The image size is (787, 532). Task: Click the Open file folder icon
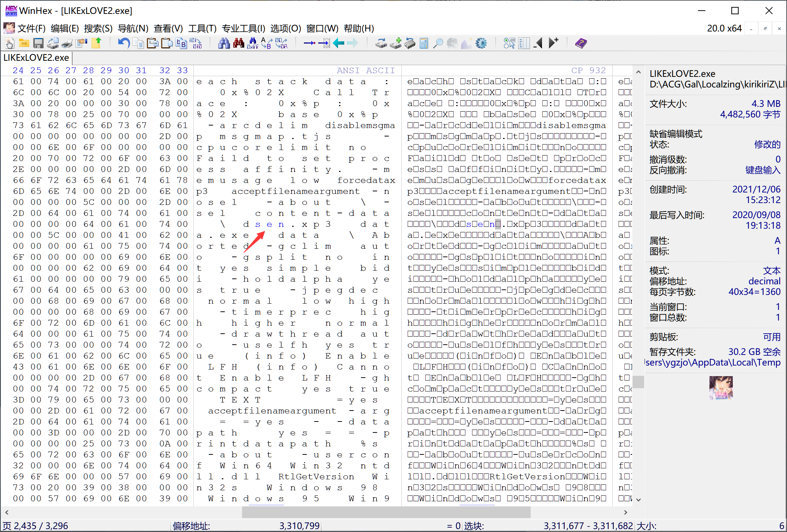click(24, 44)
